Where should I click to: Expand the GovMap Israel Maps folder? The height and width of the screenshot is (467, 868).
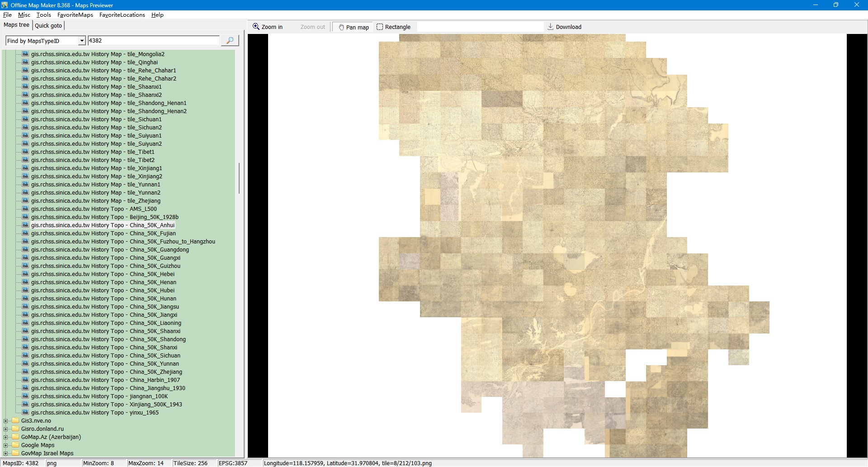6,453
